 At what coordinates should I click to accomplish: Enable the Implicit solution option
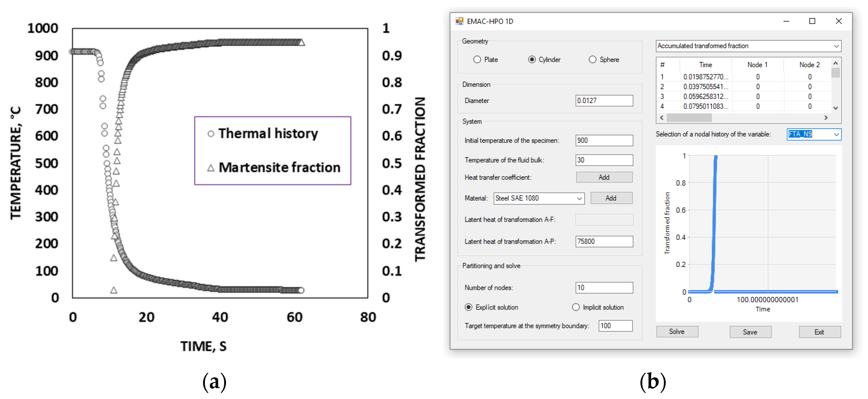point(576,307)
